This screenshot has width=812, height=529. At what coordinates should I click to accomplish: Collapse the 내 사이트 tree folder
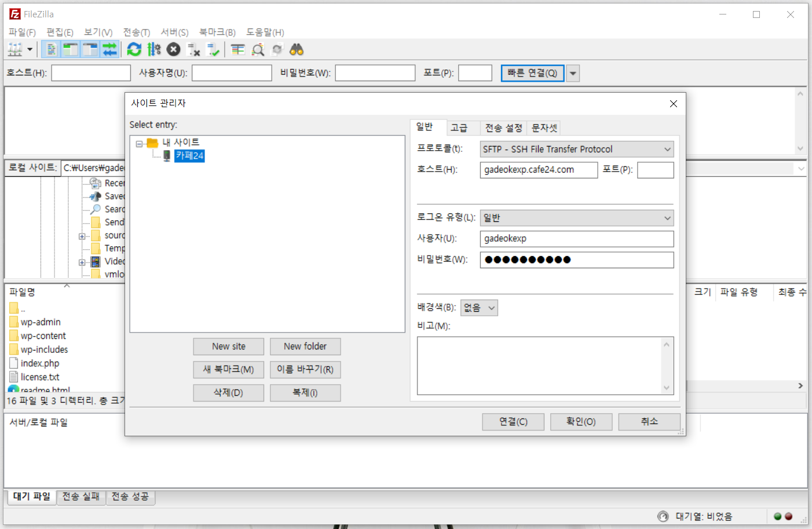click(x=139, y=143)
